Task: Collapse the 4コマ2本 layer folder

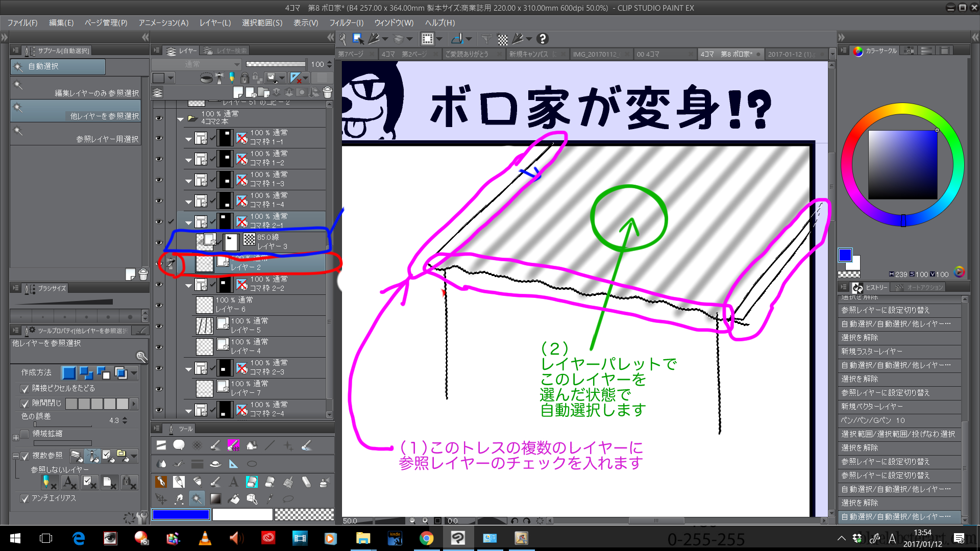Action: pos(180,119)
